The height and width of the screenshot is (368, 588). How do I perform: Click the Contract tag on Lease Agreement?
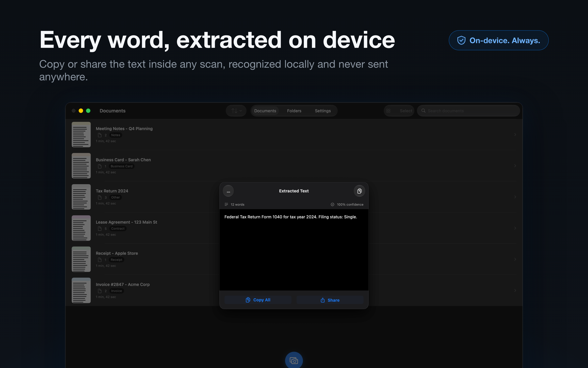coord(118,229)
